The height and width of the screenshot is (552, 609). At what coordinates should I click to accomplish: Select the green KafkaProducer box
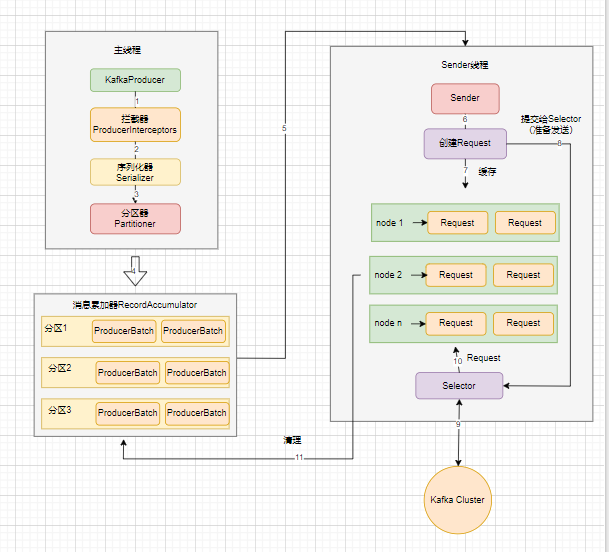(135, 80)
